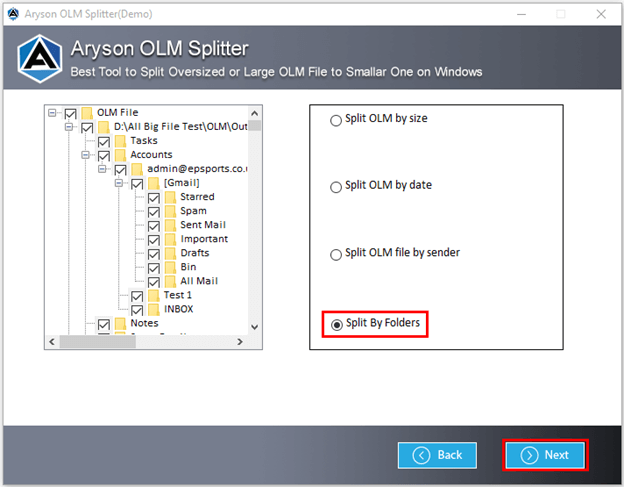Click the Tasks folder icon
The width and height of the screenshot is (624, 487).
pos(120,141)
